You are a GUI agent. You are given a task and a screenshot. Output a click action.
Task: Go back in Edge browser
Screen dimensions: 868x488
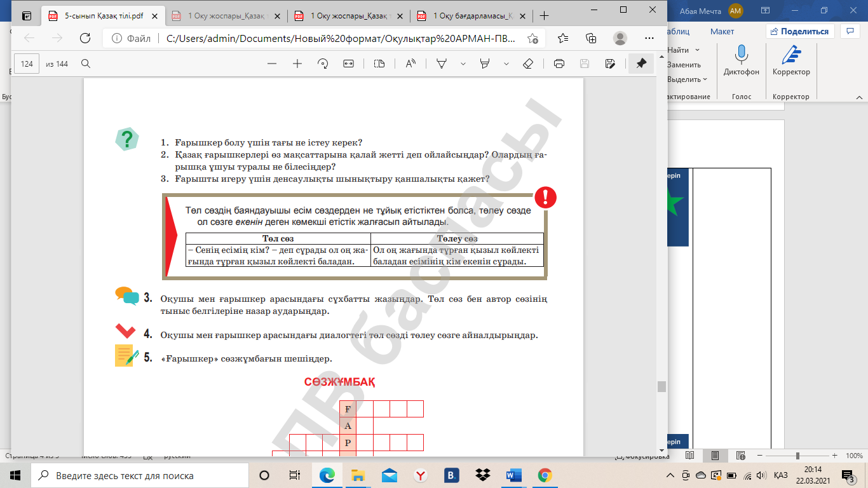click(29, 38)
